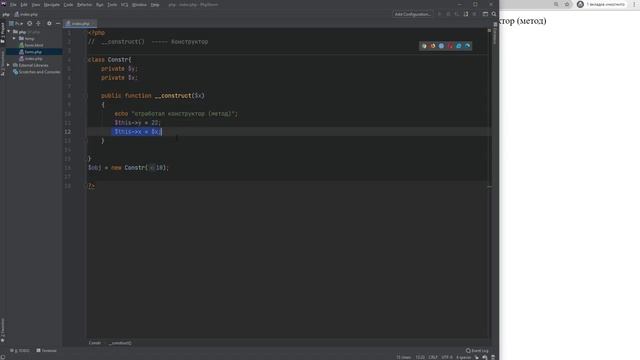Open the Help menu
Viewport: 640px width, 360px height.
(155, 4)
